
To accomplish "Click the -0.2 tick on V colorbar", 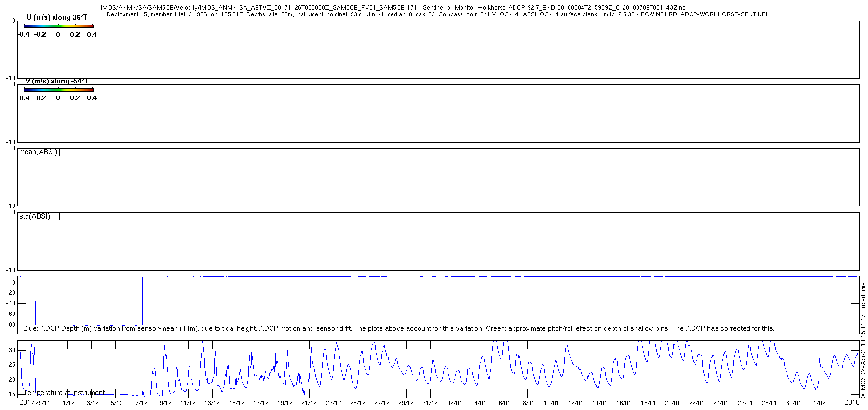I will click(x=41, y=98).
